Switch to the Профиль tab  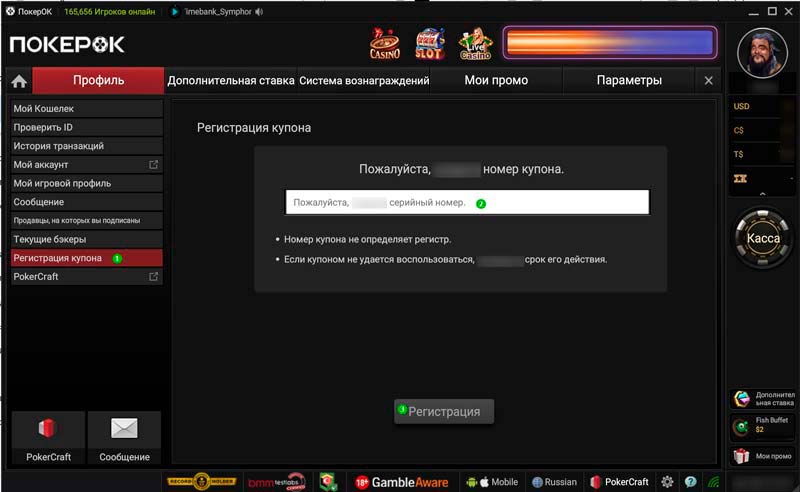[x=98, y=80]
